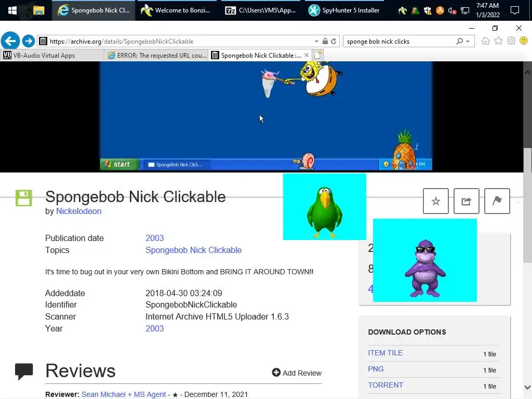Screen dimensions: 532x399
Task: Switch to the VB-Audio Virtual Apps tab
Action: tap(52, 55)
